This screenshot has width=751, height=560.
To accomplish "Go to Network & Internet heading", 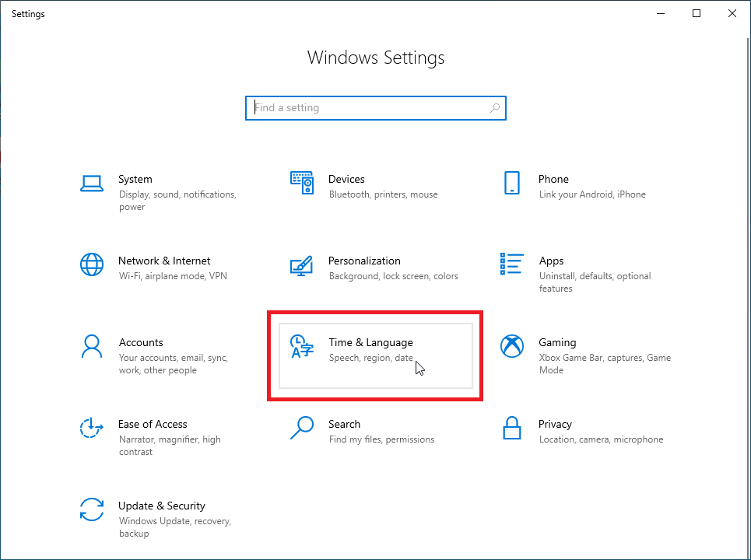I will (x=164, y=261).
